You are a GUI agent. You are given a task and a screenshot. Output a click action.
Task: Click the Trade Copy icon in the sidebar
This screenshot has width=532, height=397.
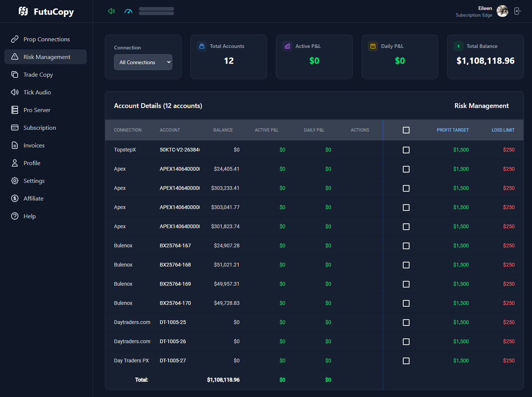[x=15, y=74]
